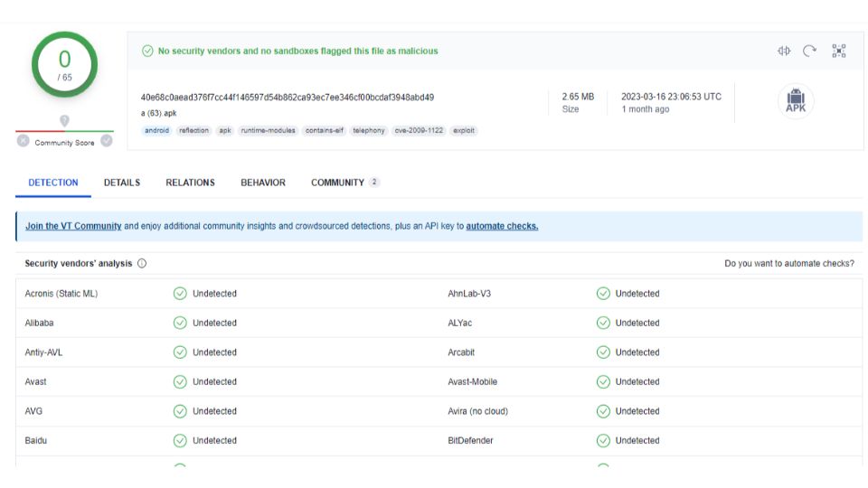868x488 pixels.
Task: Click the check icon for AhnLab-V3 row
Action: (603, 293)
